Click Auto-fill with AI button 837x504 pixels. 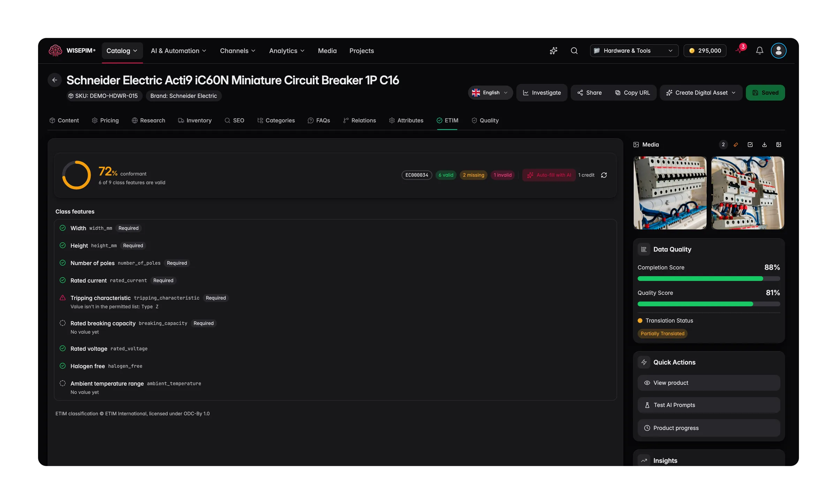(x=549, y=175)
